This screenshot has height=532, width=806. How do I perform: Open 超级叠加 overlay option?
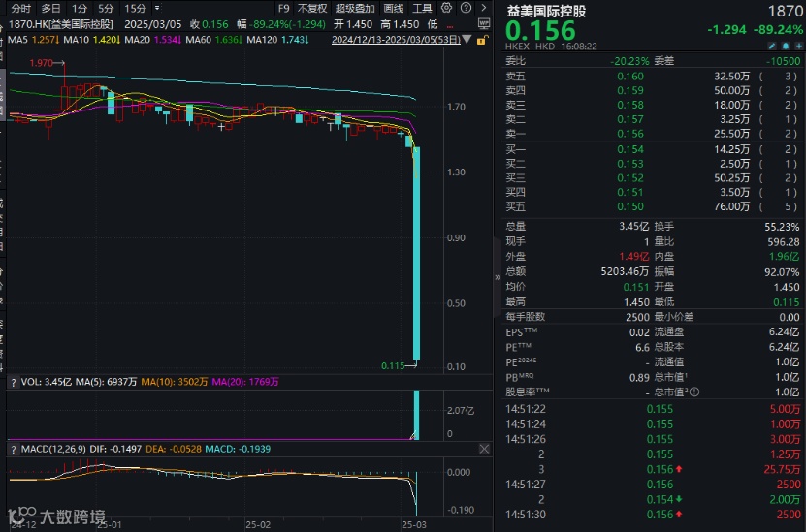[x=355, y=8]
